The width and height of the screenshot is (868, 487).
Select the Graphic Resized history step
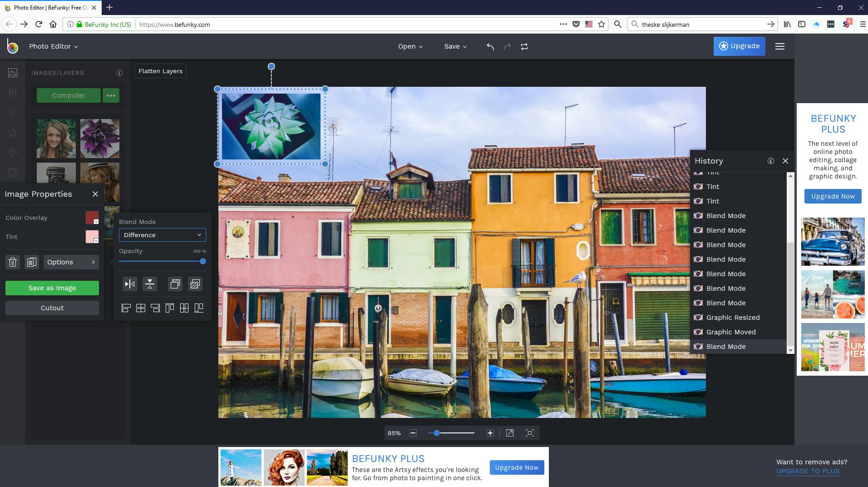[738, 318]
